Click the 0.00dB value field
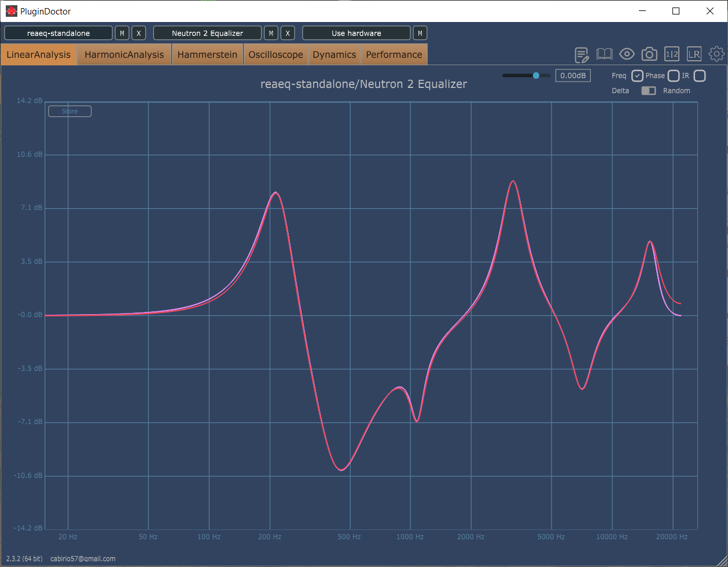 (573, 75)
